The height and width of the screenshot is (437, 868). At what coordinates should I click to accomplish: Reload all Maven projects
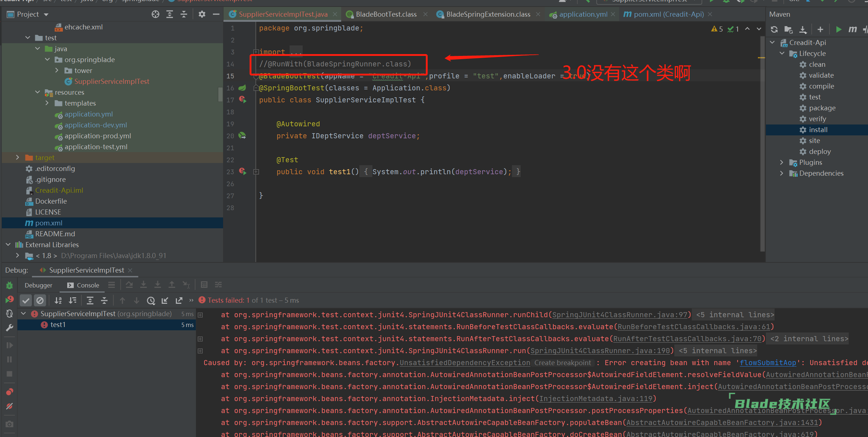(774, 29)
